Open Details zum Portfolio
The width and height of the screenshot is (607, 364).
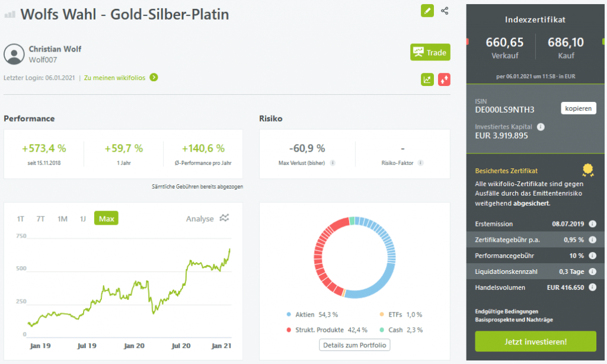pyautogui.click(x=354, y=345)
